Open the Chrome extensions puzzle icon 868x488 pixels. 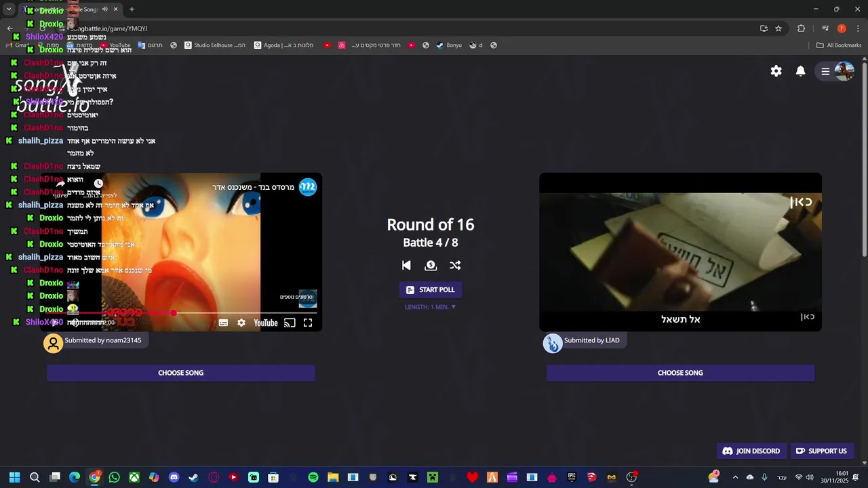tap(802, 28)
